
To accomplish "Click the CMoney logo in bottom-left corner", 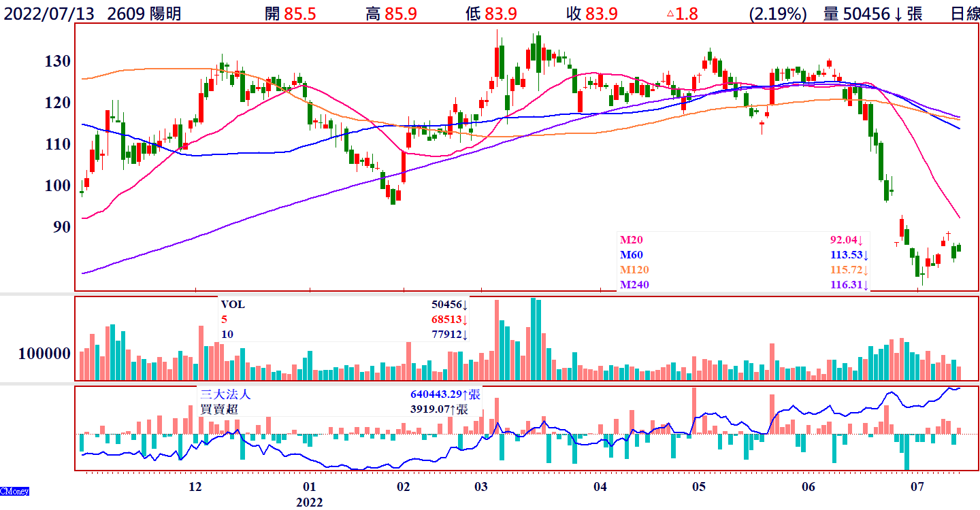I will (x=14, y=491).
